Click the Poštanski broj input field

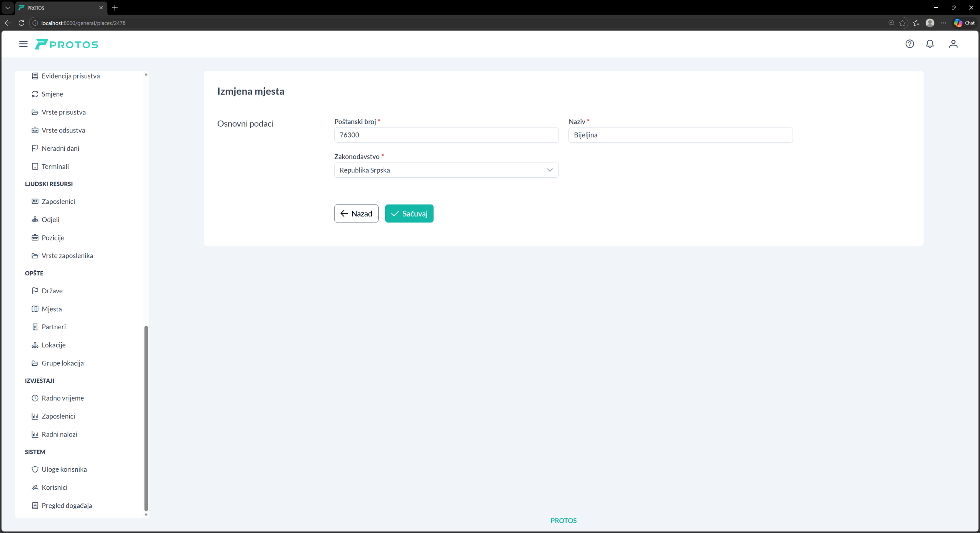pos(446,135)
